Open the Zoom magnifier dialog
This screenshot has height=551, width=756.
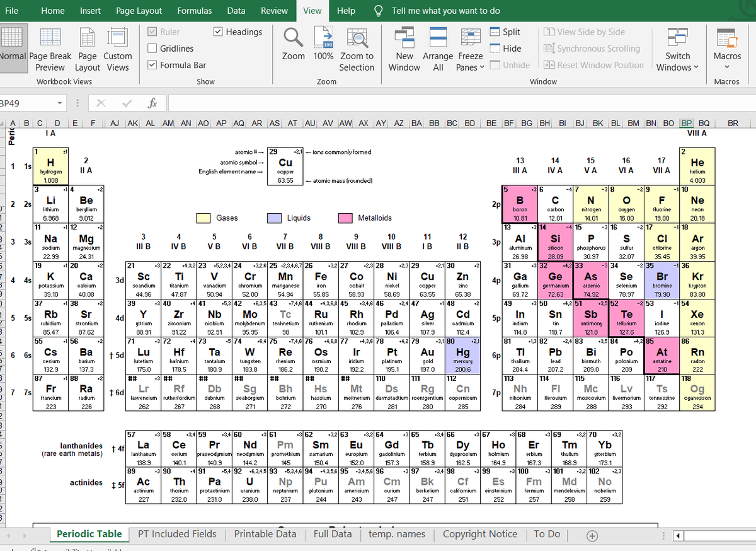(x=294, y=44)
